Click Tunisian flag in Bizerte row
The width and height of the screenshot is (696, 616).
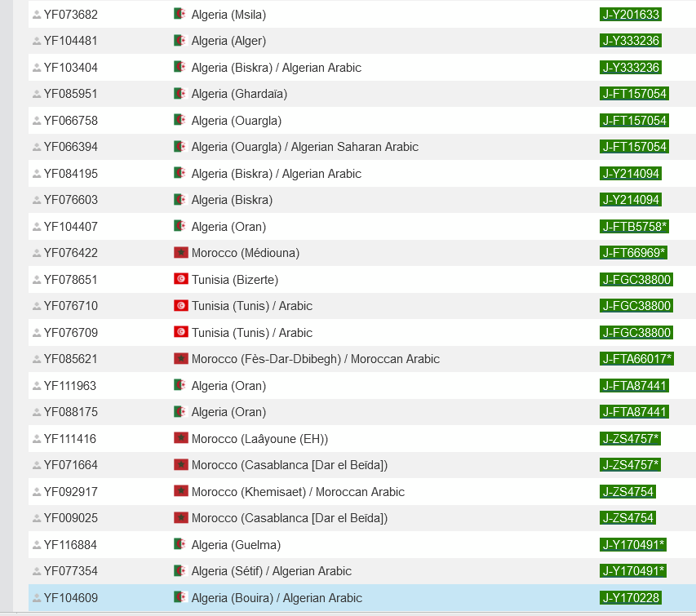click(x=180, y=279)
